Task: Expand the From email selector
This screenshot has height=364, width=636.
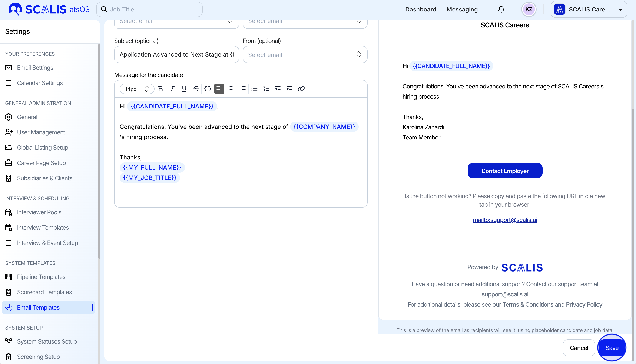Action: pos(305,54)
